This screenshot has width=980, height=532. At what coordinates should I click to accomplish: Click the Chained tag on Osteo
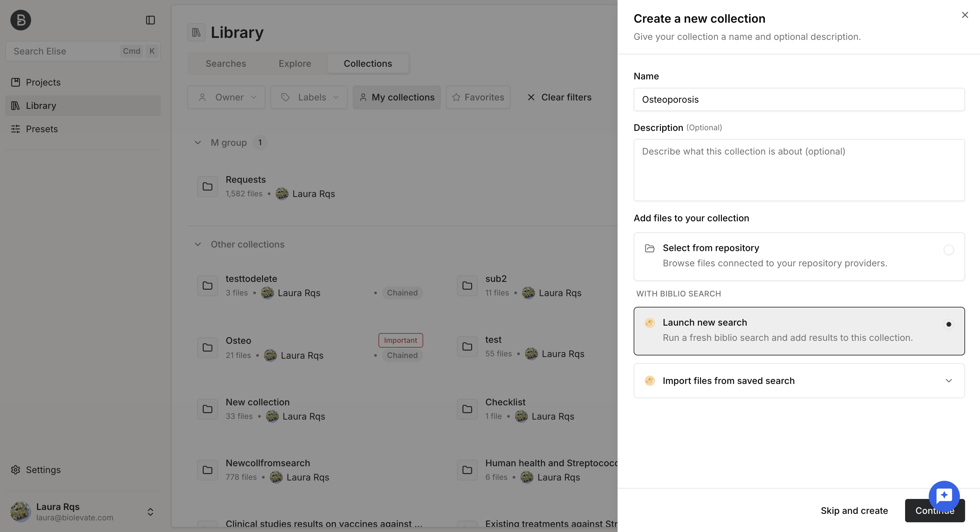[402, 355]
